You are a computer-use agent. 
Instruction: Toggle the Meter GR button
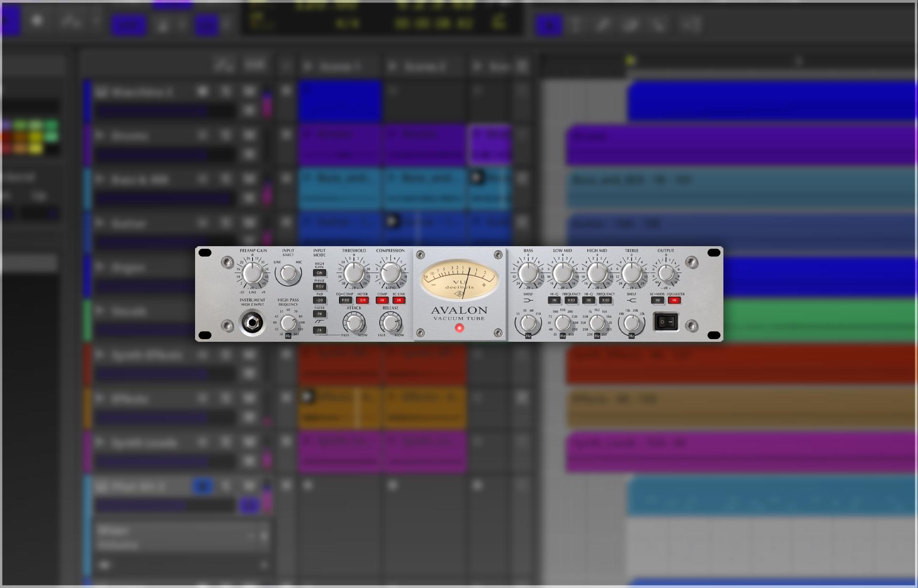pos(362,300)
